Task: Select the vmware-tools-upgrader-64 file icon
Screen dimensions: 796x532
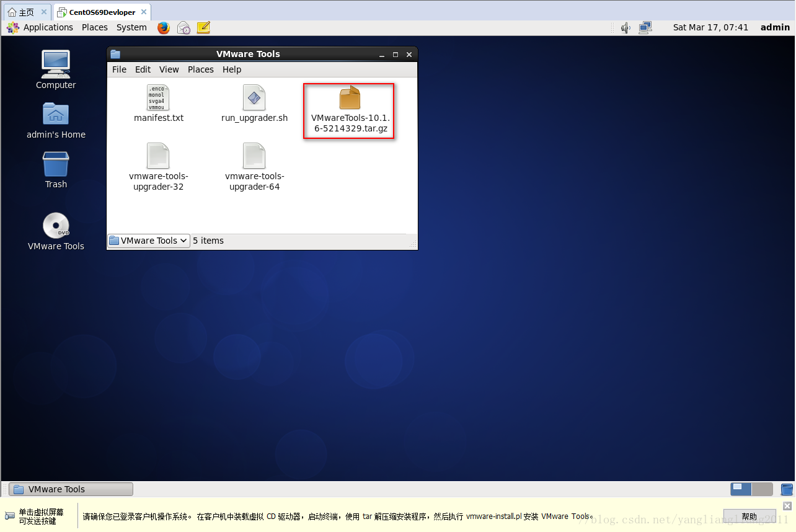Action: 254,156
